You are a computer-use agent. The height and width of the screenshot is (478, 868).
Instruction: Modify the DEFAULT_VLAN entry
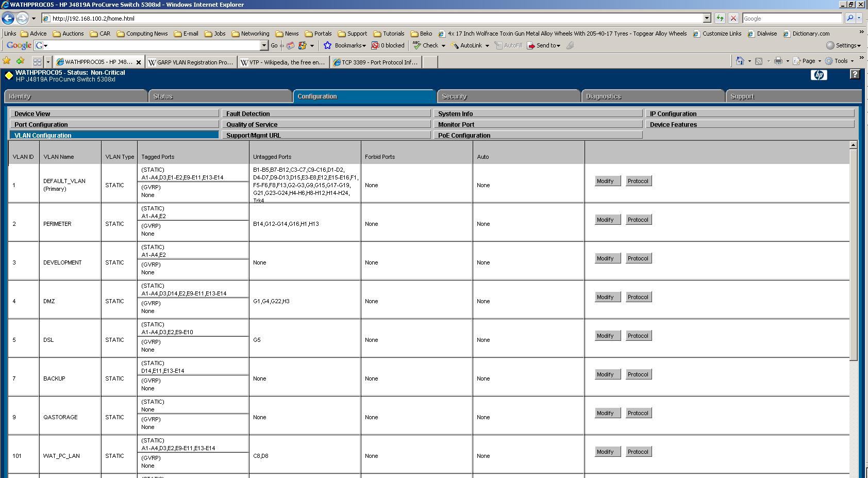(608, 181)
